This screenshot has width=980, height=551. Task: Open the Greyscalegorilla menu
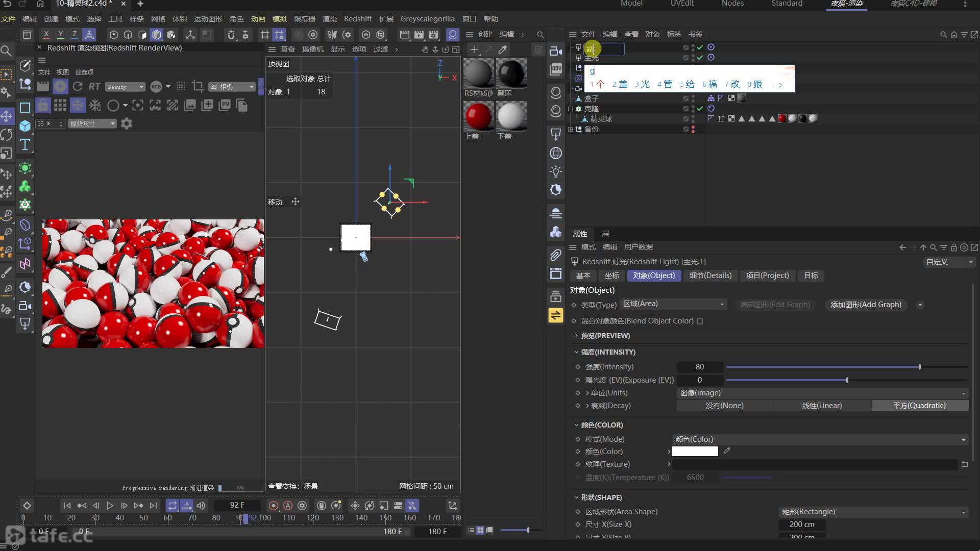427,19
